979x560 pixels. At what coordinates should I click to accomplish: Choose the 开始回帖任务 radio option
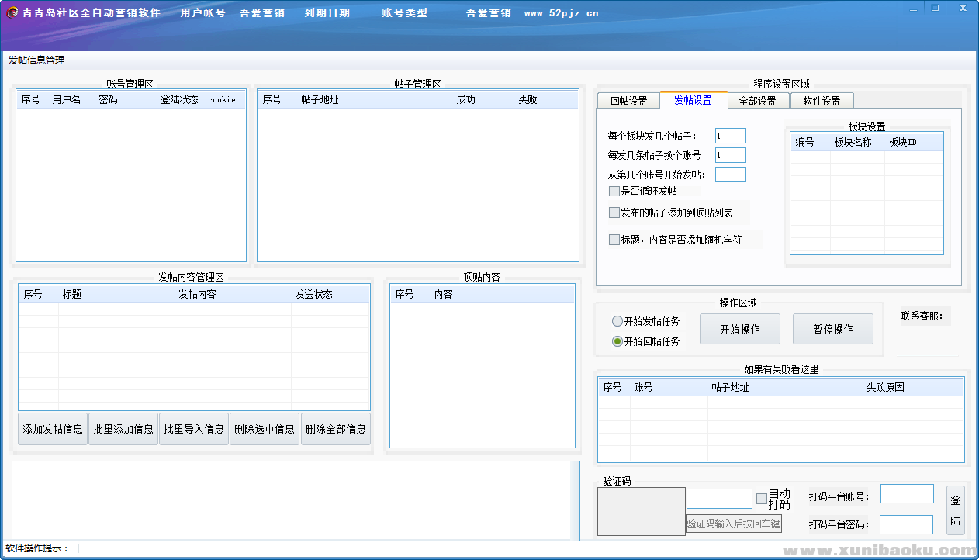coord(617,341)
